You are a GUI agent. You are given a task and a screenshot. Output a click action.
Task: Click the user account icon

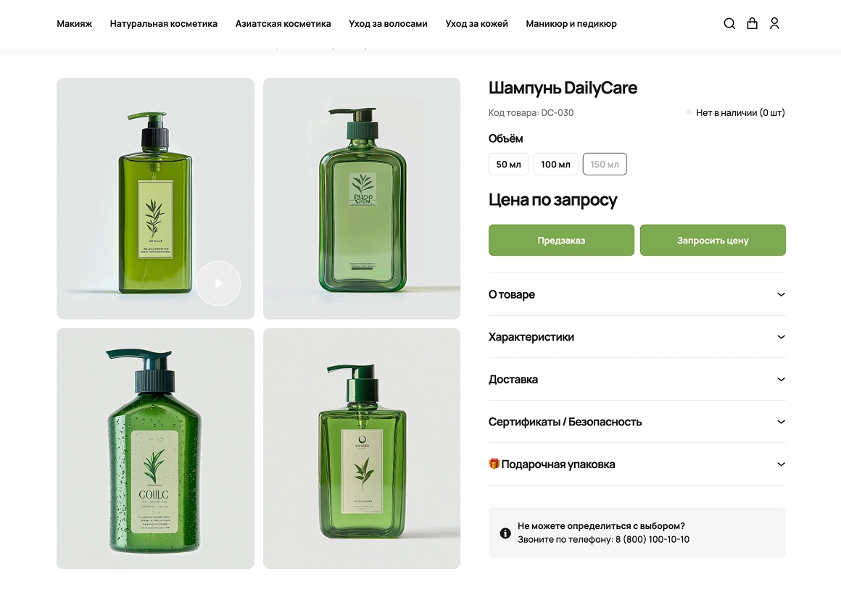[774, 23]
